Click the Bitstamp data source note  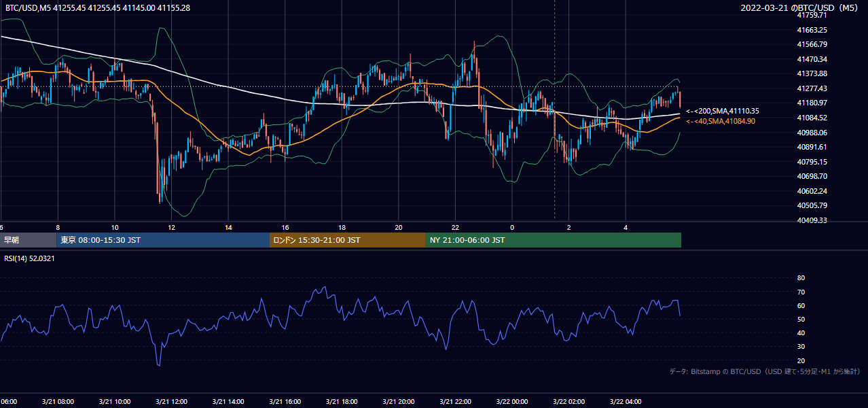(765, 372)
